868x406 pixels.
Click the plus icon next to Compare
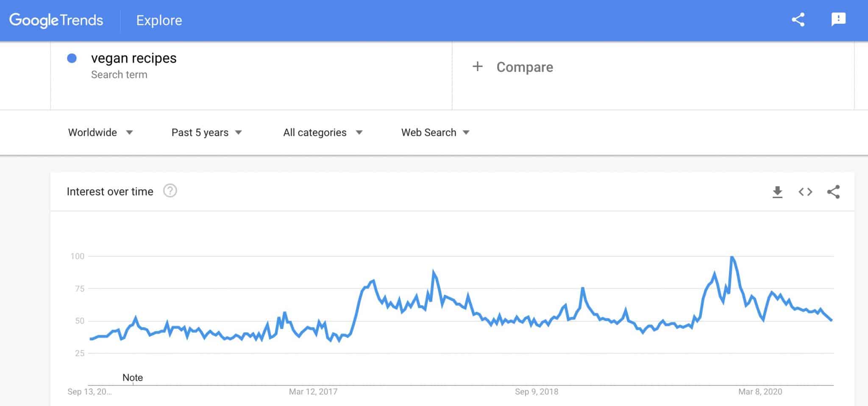click(x=478, y=66)
